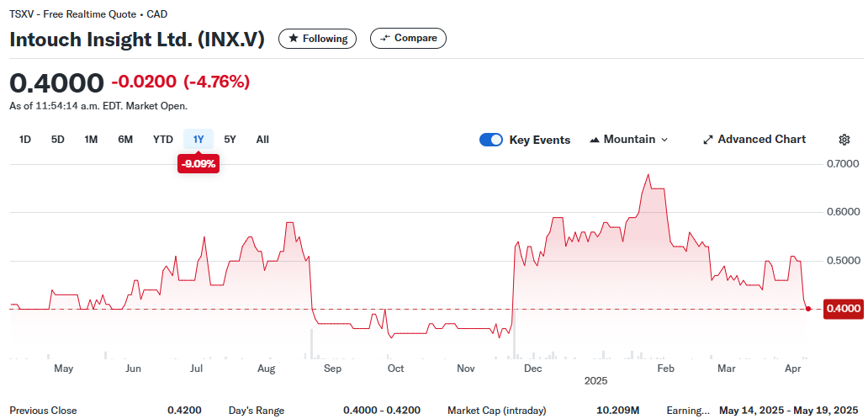Viewport: 868px width, 419px height.
Task: Click the Day's Range label
Action: [257, 411]
